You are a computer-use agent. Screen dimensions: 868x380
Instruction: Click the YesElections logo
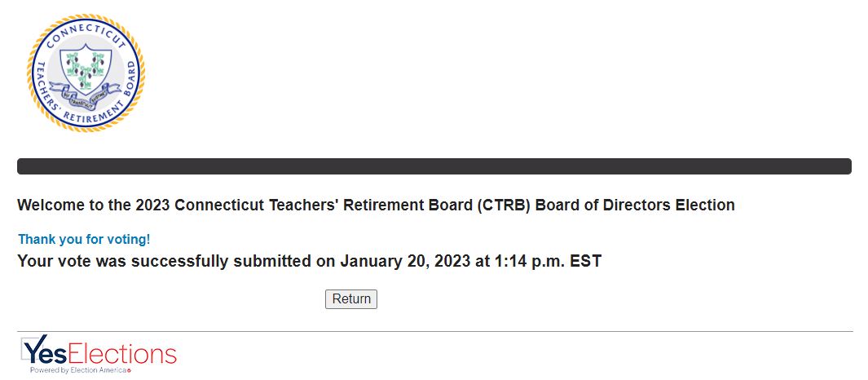point(99,355)
